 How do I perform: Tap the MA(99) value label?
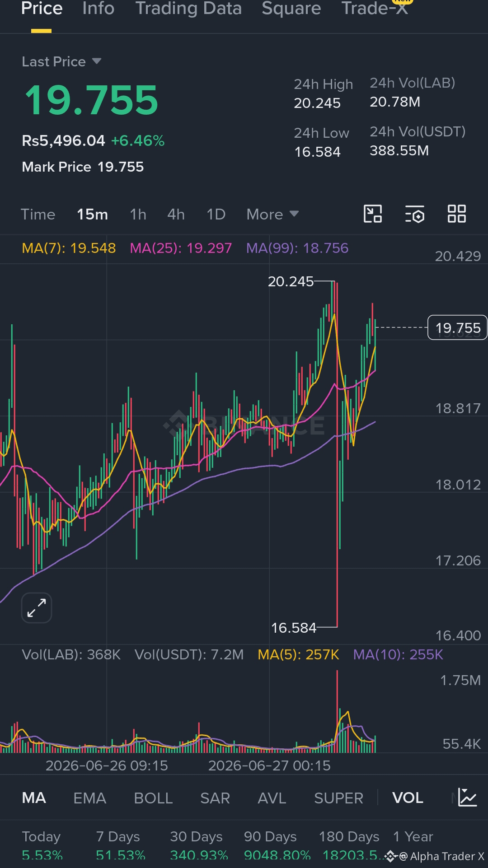(x=297, y=248)
